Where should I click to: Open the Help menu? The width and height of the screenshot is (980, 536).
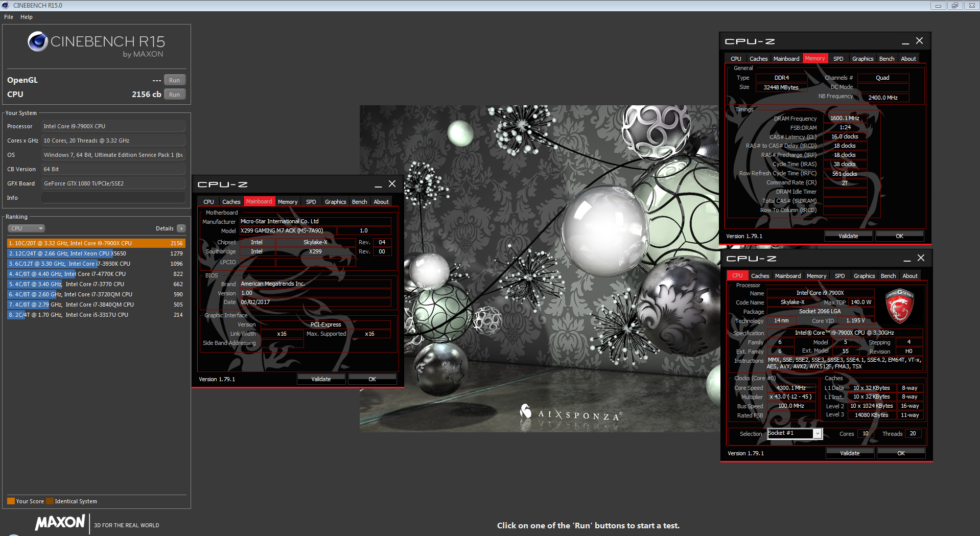27,17
